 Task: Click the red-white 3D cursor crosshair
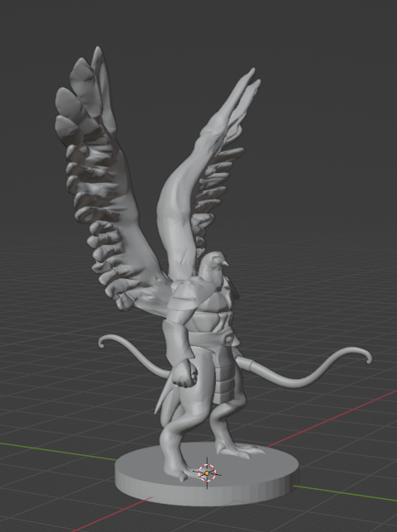tap(207, 473)
